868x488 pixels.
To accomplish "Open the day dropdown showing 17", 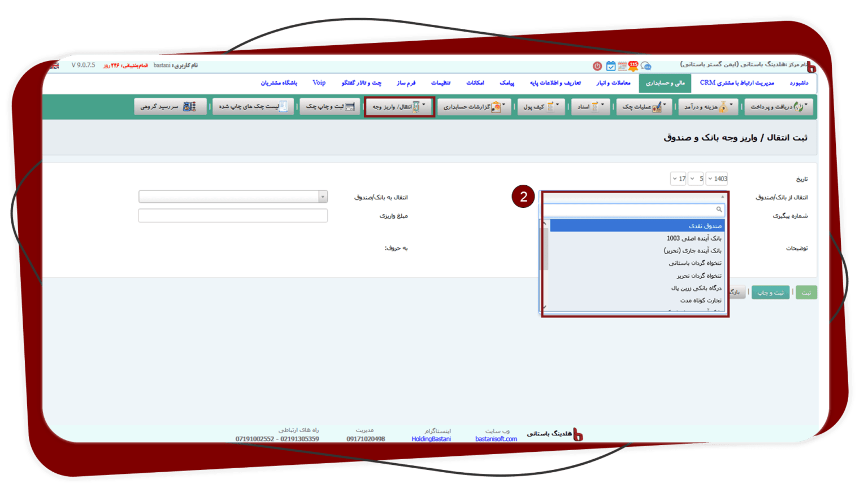I will 678,179.
